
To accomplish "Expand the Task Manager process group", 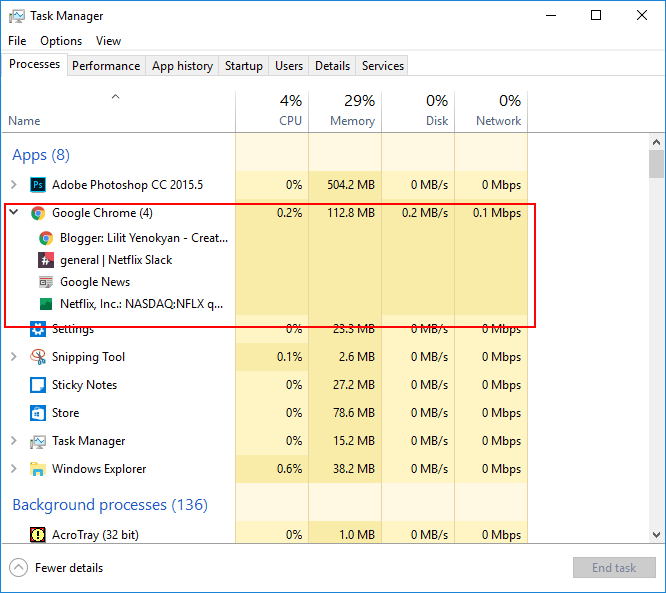I will coord(14,441).
